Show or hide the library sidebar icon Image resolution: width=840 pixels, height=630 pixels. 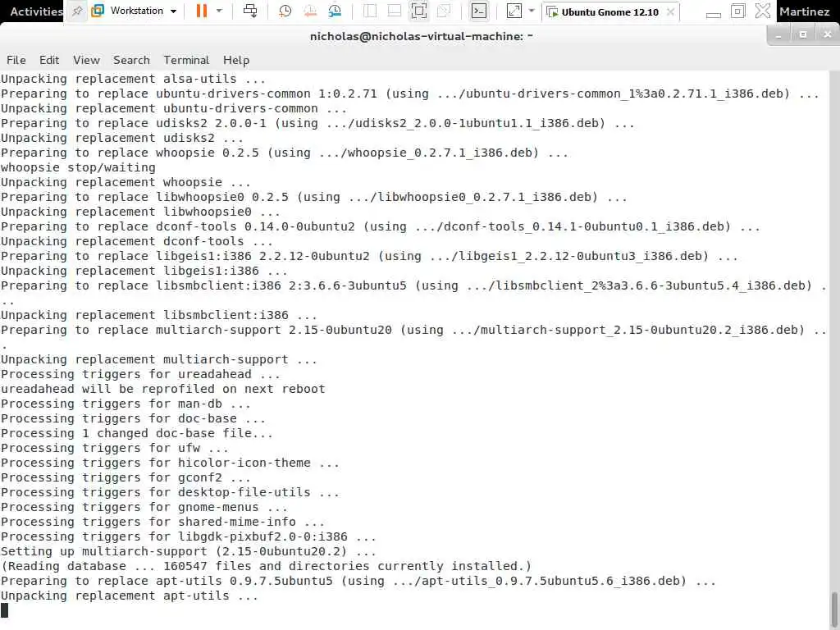tap(370, 11)
